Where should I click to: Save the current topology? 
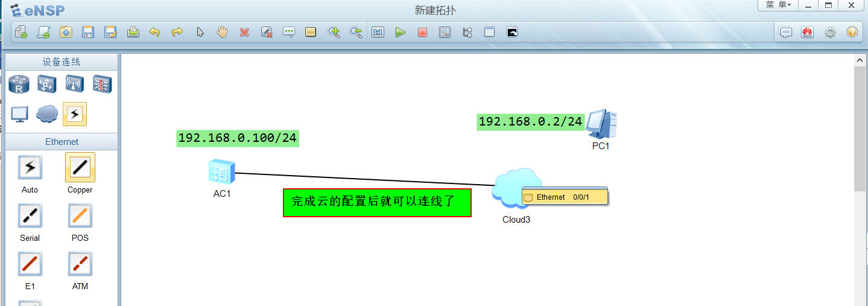[88, 32]
